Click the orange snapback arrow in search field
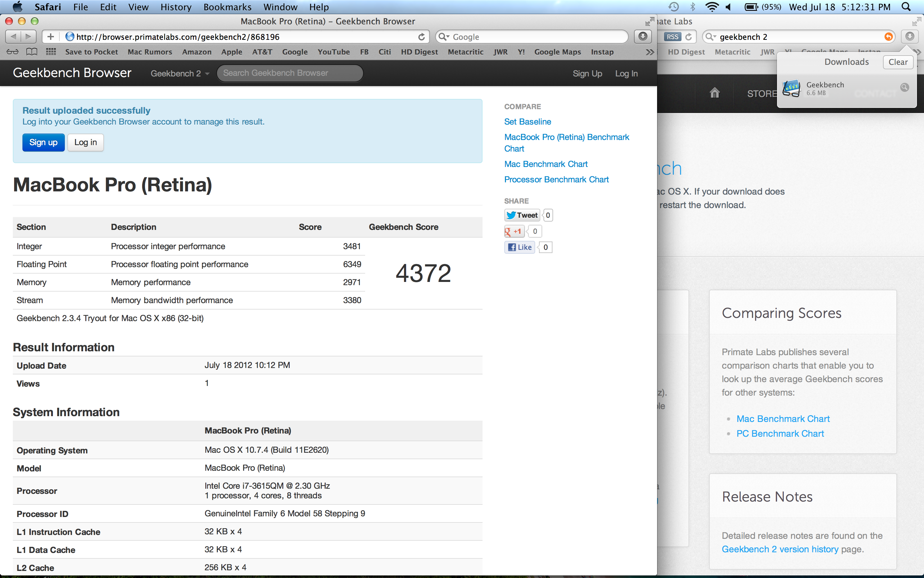Screen dimensions: 924x578 click(888, 37)
